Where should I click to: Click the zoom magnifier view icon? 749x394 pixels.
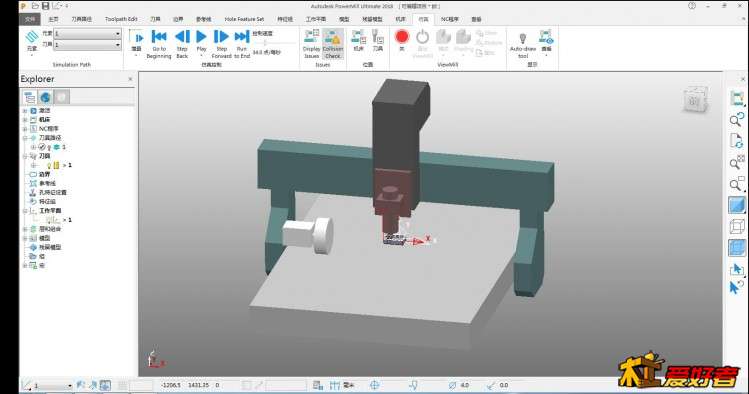737,119
